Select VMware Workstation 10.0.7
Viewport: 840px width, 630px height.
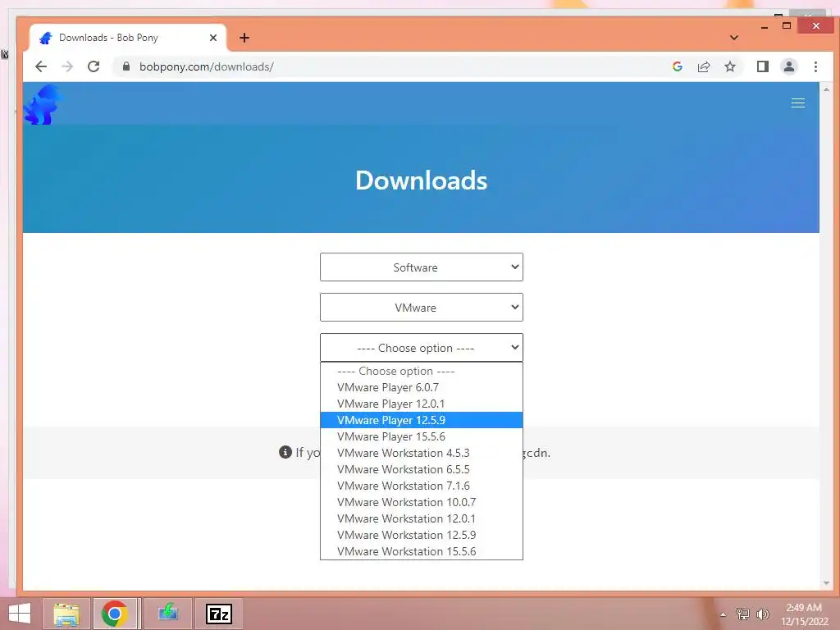[x=422, y=503]
